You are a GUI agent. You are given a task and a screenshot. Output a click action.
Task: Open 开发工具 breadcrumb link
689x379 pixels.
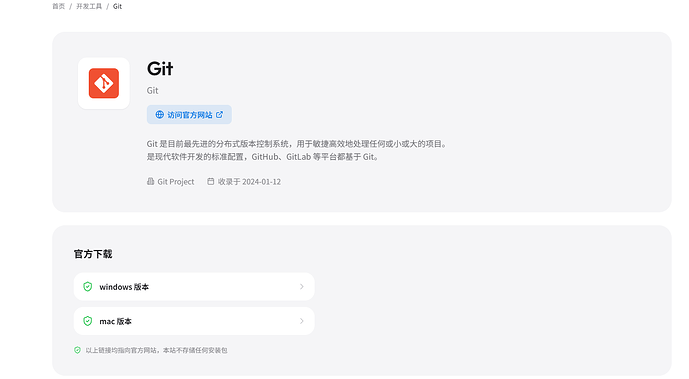(x=89, y=6)
